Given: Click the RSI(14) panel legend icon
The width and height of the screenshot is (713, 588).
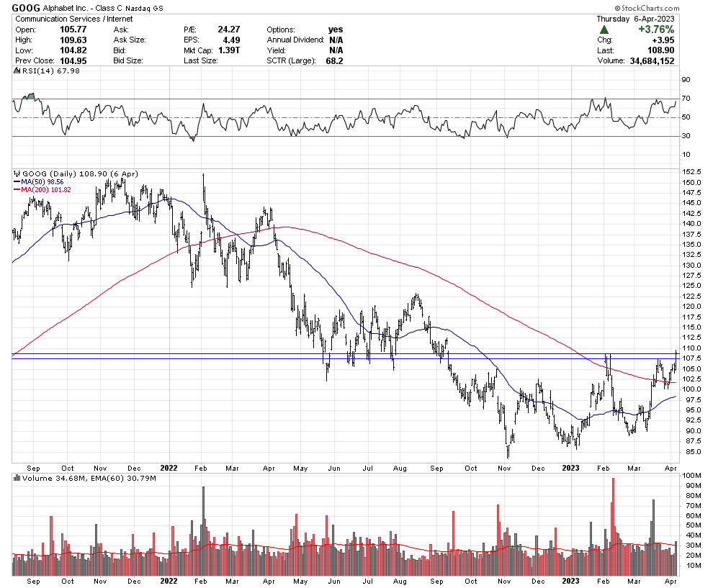Looking at the screenshot, I should coord(17,71).
